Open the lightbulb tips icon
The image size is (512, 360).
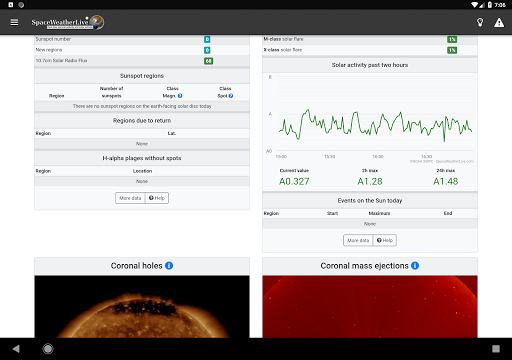pyautogui.click(x=480, y=22)
